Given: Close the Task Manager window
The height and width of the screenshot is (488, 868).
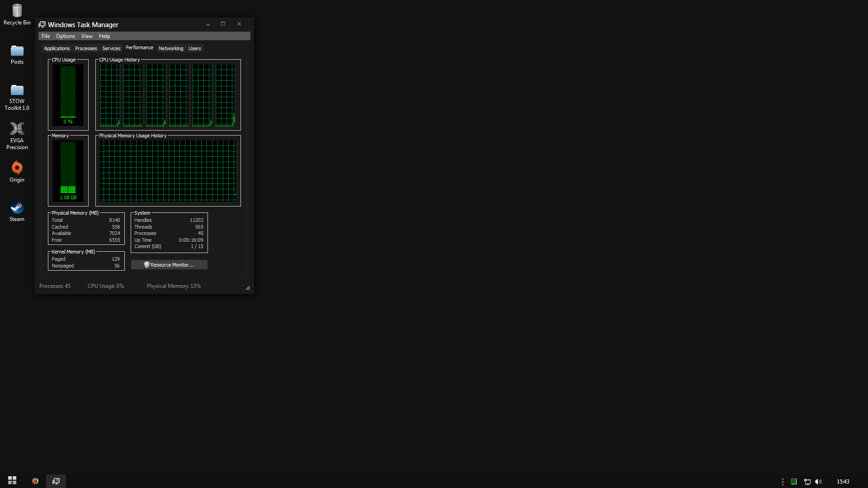Looking at the screenshot, I should (239, 24).
